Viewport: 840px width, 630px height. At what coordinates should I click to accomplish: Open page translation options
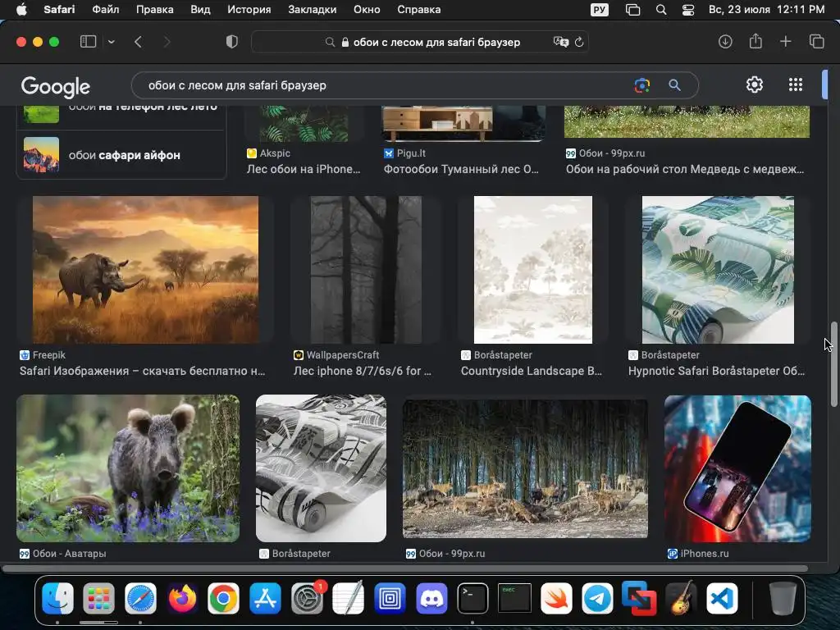tap(561, 42)
